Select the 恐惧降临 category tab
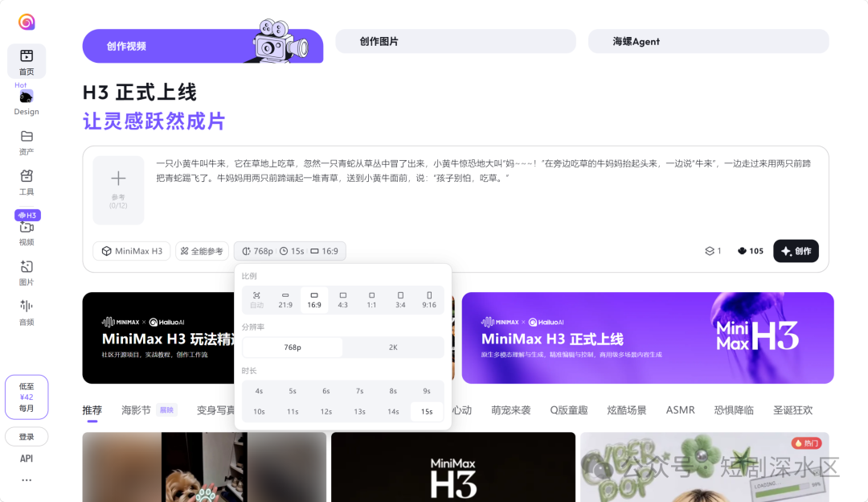Image resolution: width=868 pixels, height=502 pixels. (734, 410)
